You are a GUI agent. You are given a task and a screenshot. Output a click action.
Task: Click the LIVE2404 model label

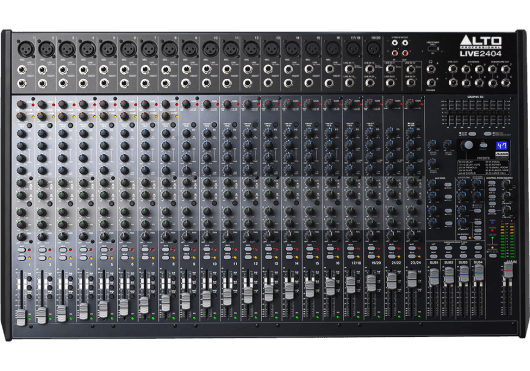[481, 53]
